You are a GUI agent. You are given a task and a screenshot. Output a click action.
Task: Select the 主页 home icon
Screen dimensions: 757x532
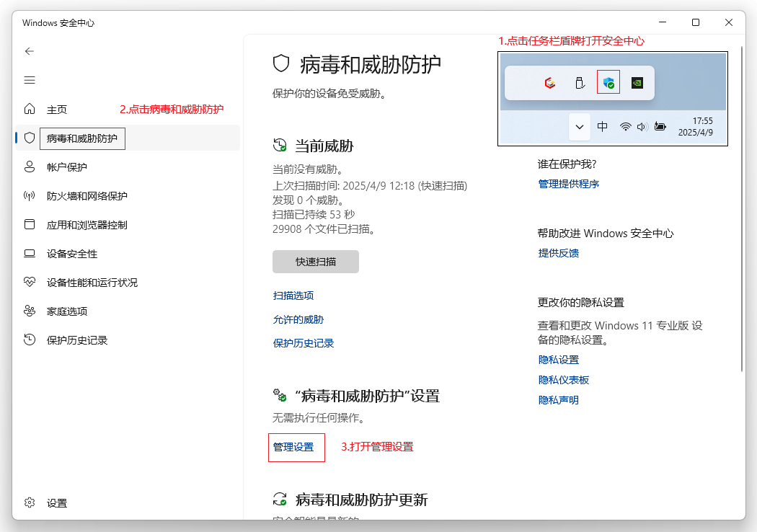[x=58, y=109]
